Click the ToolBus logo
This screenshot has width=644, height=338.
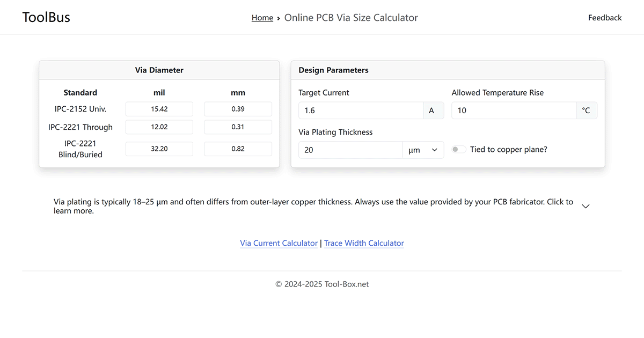click(x=46, y=17)
